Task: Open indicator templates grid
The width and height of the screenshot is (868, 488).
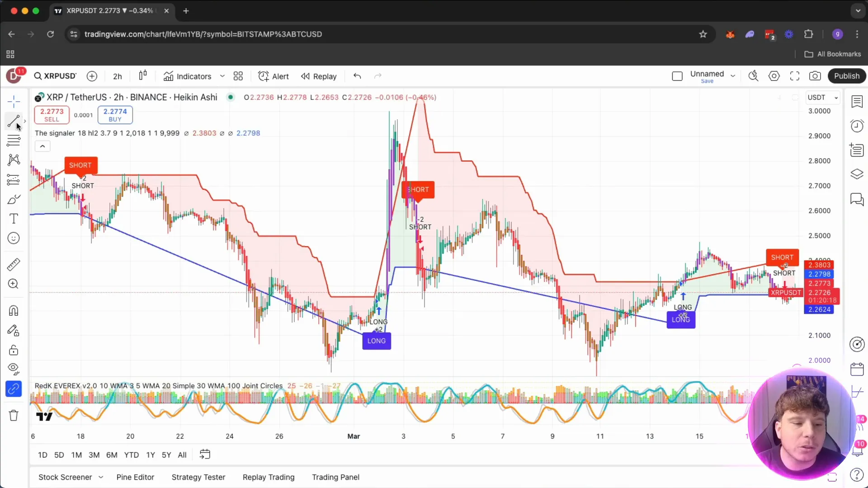Action: 238,76
